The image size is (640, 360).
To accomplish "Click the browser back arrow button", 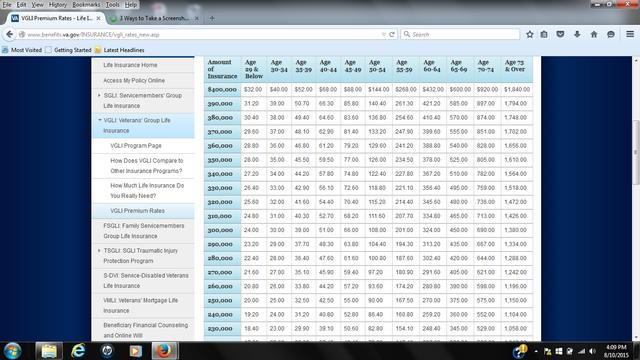I will pos(9,34).
